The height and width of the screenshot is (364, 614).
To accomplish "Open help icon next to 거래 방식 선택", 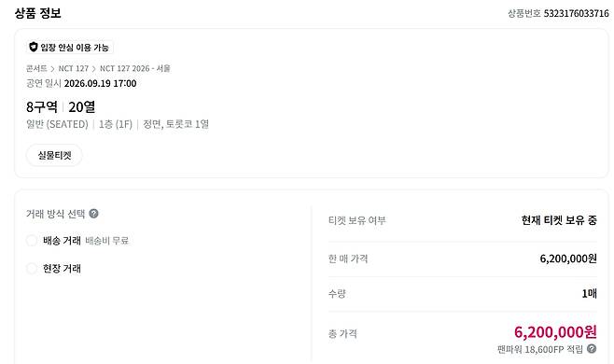I will pos(93,214).
